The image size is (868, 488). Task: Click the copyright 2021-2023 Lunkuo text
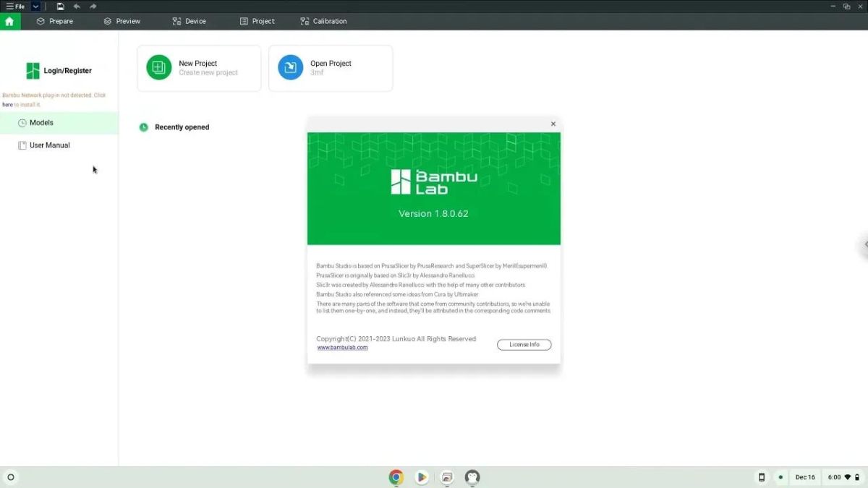396,339
